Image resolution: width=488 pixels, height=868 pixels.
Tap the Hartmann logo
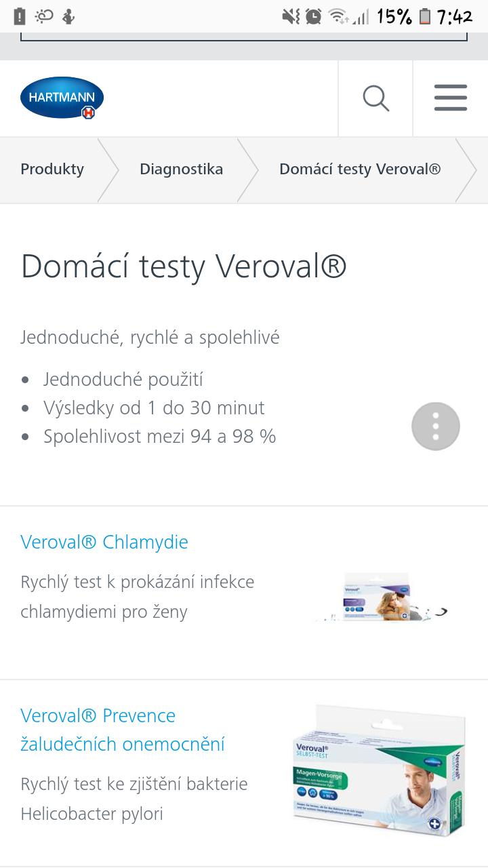(x=62, y=98)
